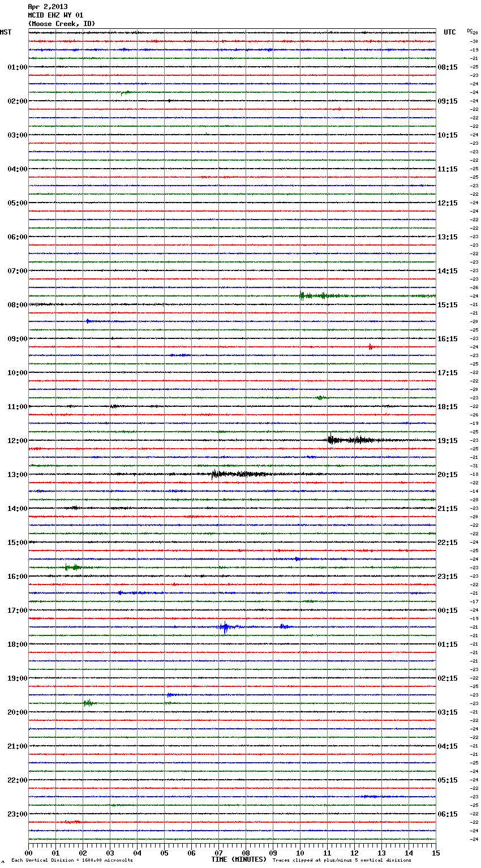481x868 pixels.
Task: Click the "22:00" MST hour label
Action: click(x=17, y=780)
